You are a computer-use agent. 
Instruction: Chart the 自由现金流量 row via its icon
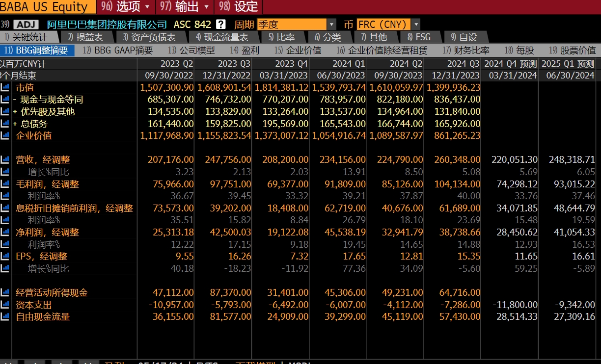(5, 316)
